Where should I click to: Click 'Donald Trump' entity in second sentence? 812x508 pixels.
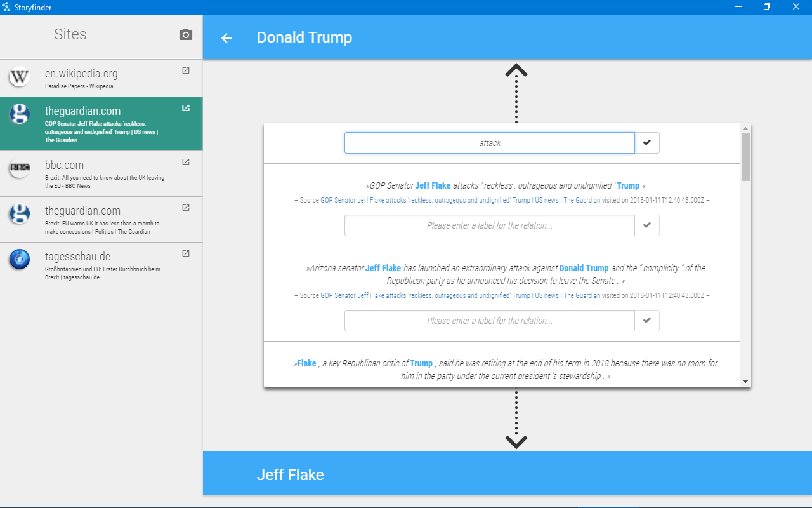(584, 268)
